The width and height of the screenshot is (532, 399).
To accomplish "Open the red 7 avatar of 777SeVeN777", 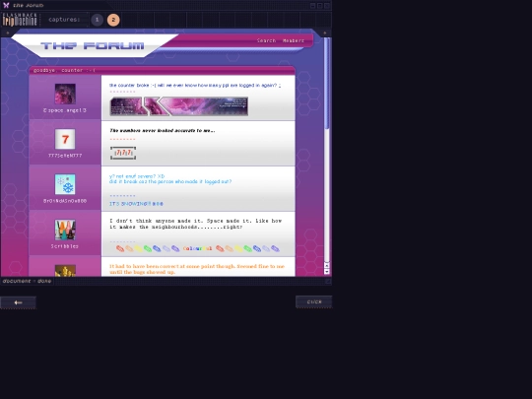I will (x=65, y=139).
